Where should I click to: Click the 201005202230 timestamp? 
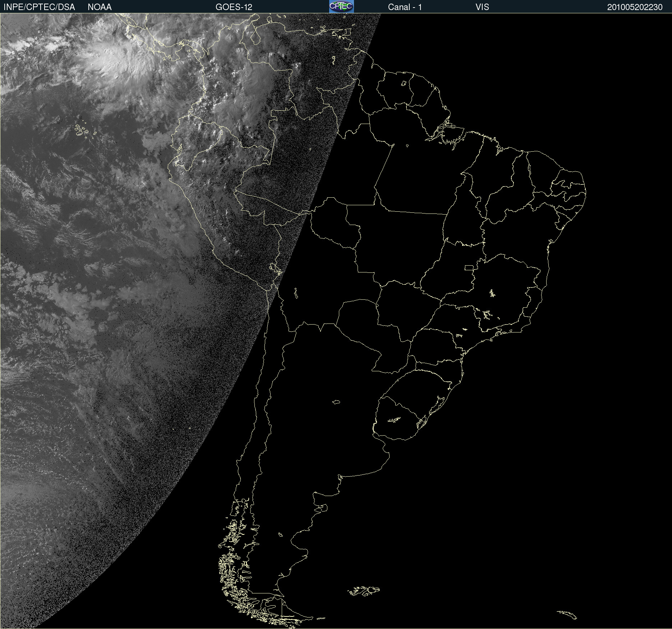(x=635, y=7)
